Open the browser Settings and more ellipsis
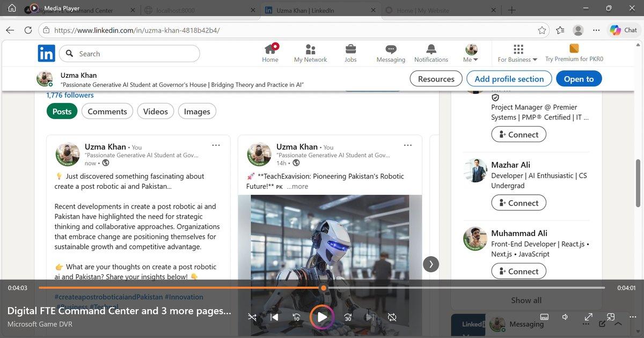This screenshot has height=338, width=644. point(596,31)
